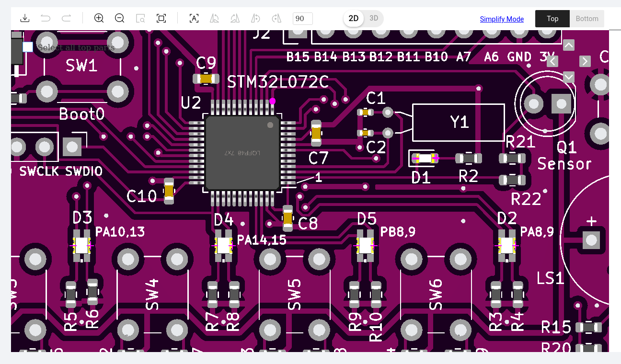Click the undo arrow icon
621x364 pixels.
click(x=46, y=19)
